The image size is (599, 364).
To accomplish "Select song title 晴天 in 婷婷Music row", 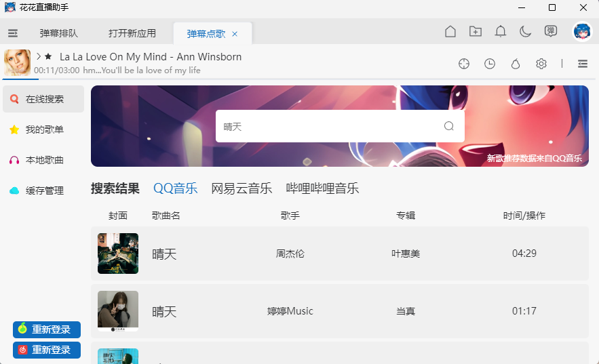I will coord(164,312).
